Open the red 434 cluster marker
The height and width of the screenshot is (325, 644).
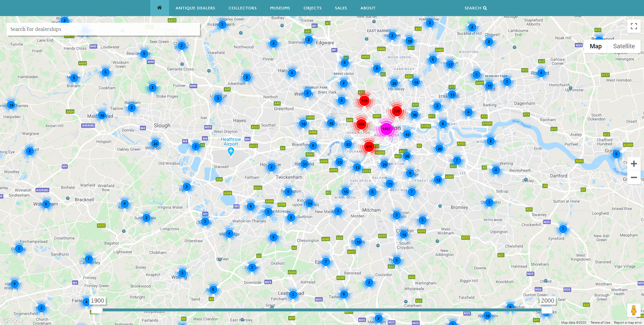click(361, 124)
